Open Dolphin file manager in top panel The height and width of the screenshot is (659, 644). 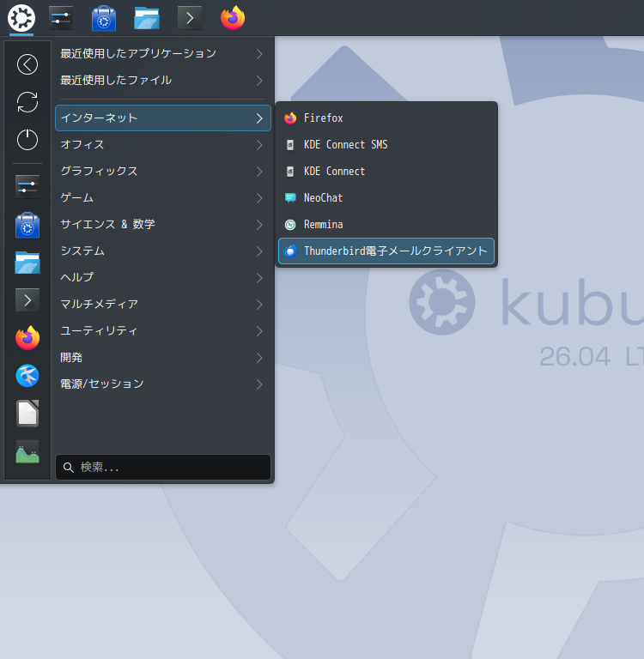[147, 18]
